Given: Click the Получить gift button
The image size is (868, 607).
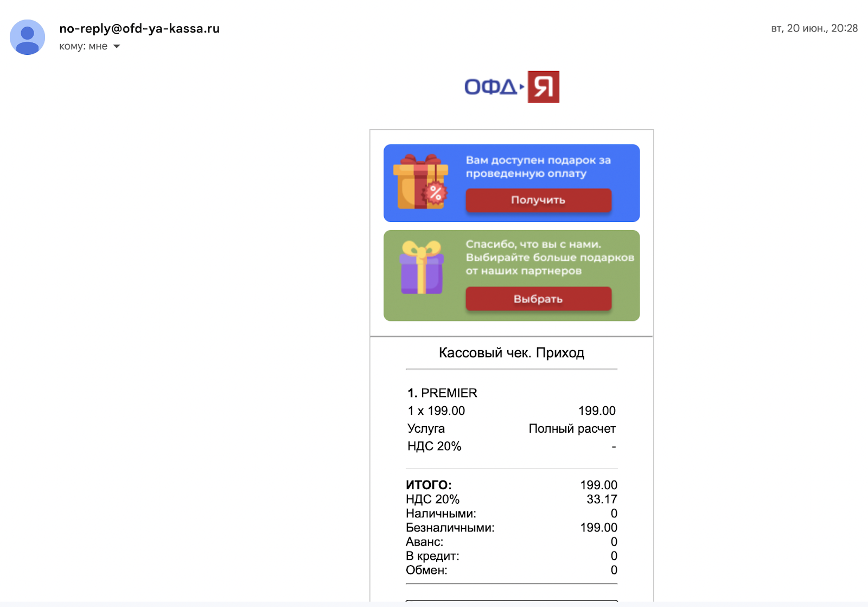Looking at the screenshot, I should pyautogui.click(x=539, y=200).
